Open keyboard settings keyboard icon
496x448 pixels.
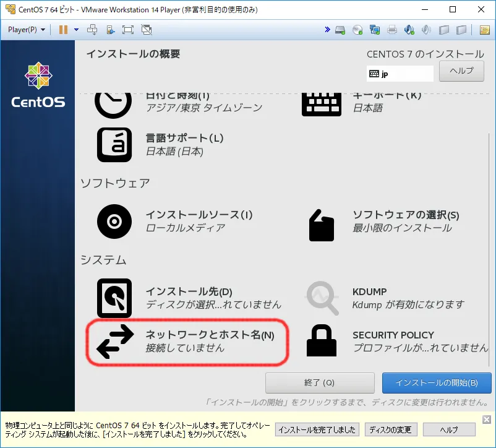[x=322, y=105]
